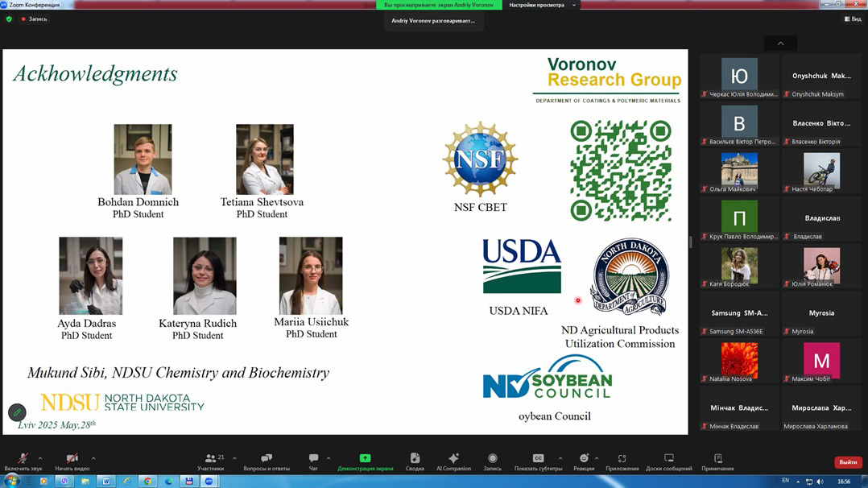Click the Вид view layout button
Screen dimensions: 868x488
(x=852, y=19)
